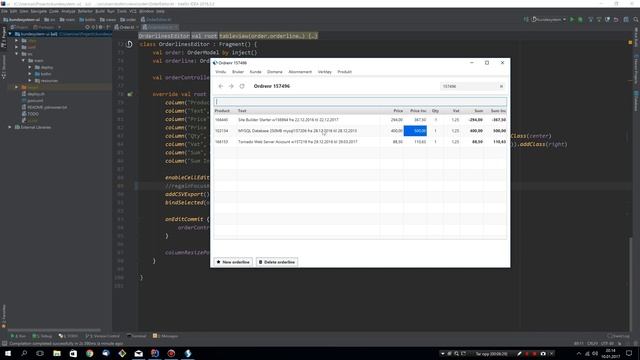640x360 pixels.
Task: Open the Version Control tool window tab
Action: tap(102, 336)
